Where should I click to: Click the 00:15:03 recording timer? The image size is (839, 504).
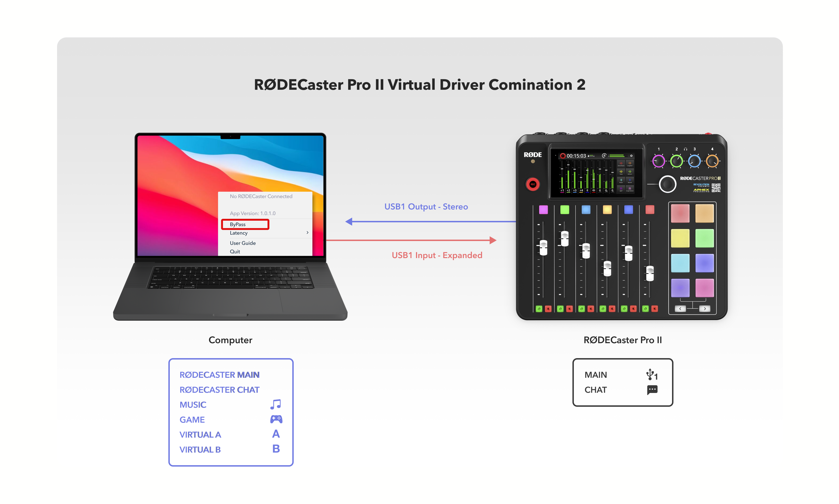576,155
